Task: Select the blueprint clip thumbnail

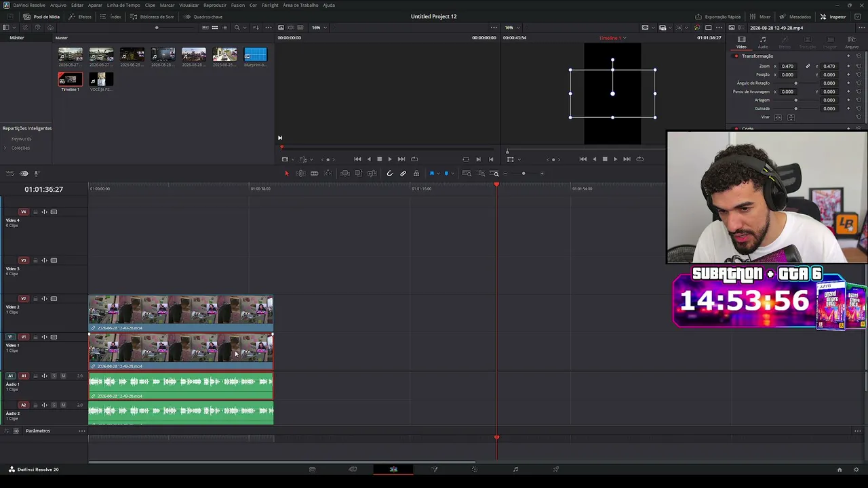Action: pyautogui.click(x=256, y=54)
